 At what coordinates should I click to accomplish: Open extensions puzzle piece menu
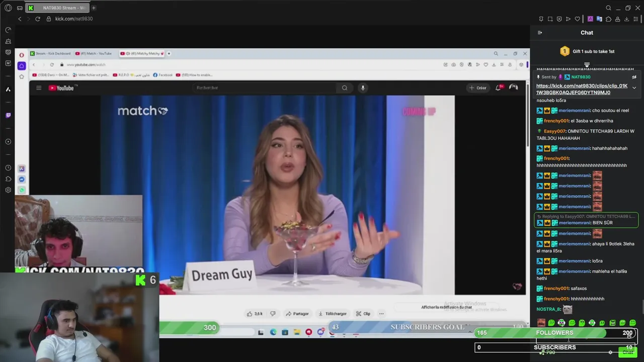point(608,19)
